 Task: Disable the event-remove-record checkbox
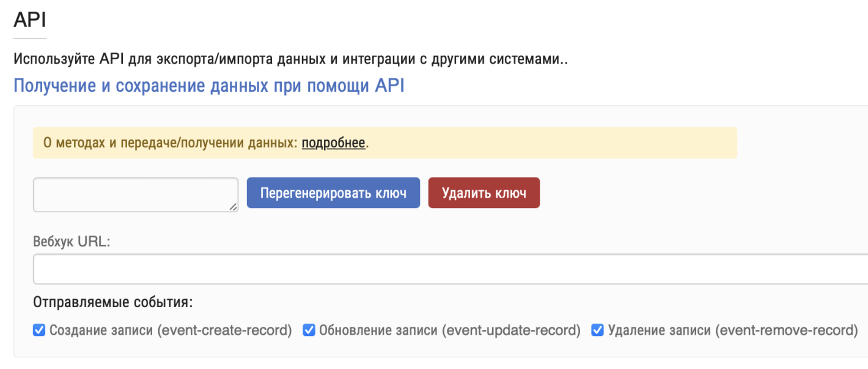pos(598,330)
